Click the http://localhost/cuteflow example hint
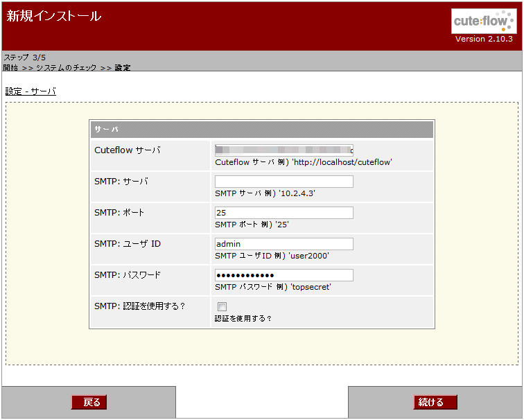524x420 pixels. coord(304,162)
